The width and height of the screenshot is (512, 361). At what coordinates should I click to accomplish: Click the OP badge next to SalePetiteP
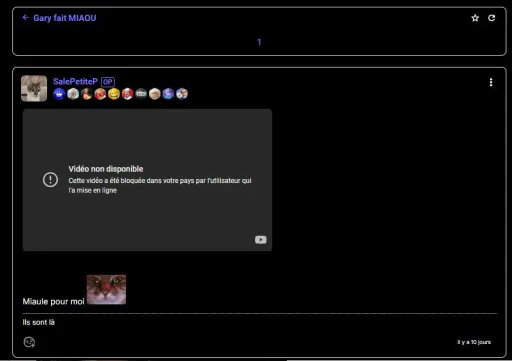pos(108,82)
